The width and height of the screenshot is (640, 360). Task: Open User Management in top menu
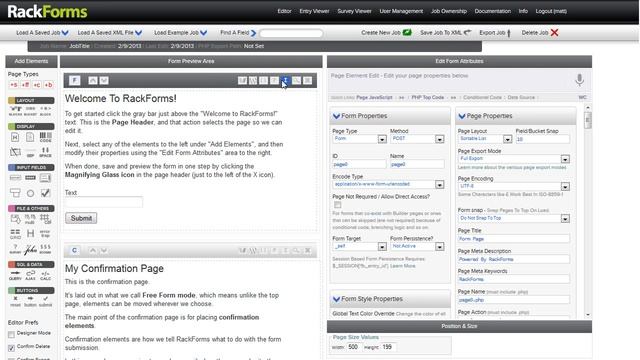pyautogui.click(x=401, y=11)
